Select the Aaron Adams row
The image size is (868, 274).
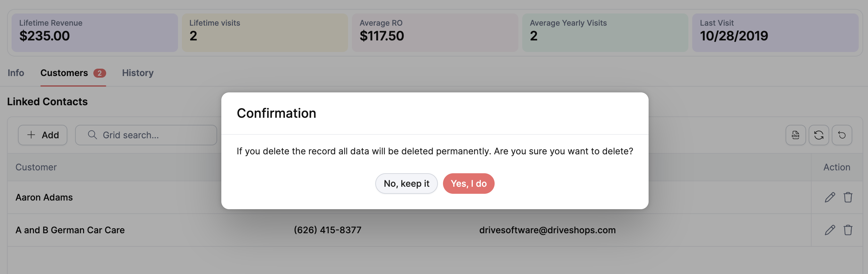pyautogui.click(x=409, y=197)
